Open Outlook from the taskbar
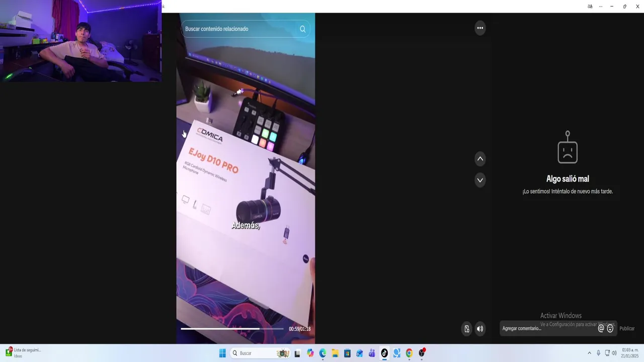The height and width of the screenshot is (362, 644). pyautogui.click(x=359, y=353)
